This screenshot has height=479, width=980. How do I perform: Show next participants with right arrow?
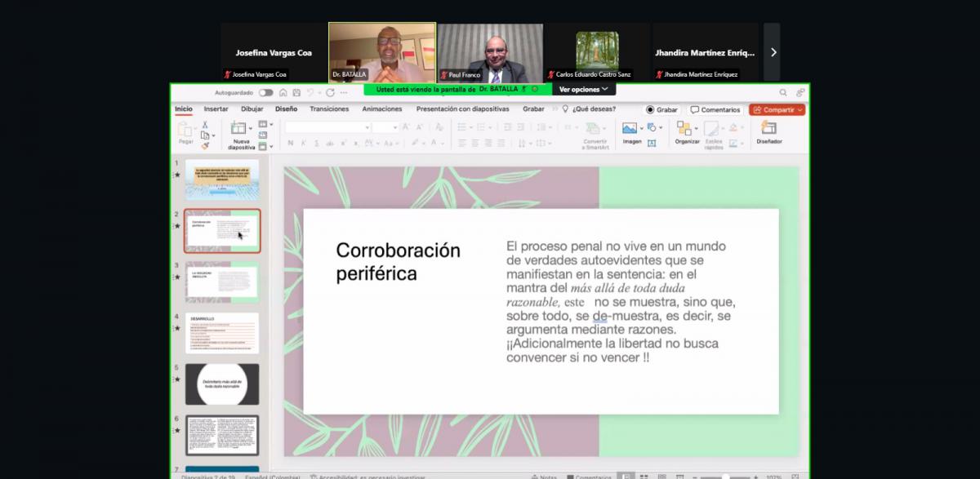coord(773,52)
